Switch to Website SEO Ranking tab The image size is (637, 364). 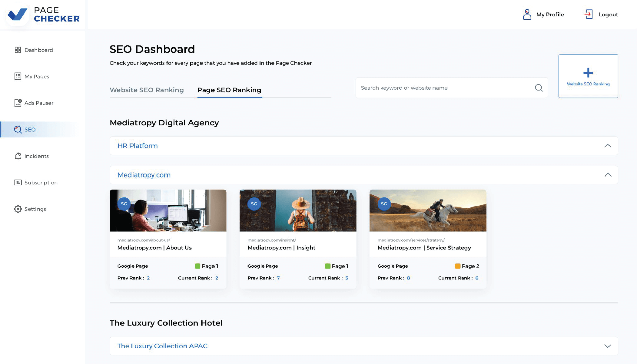(147, 90)
